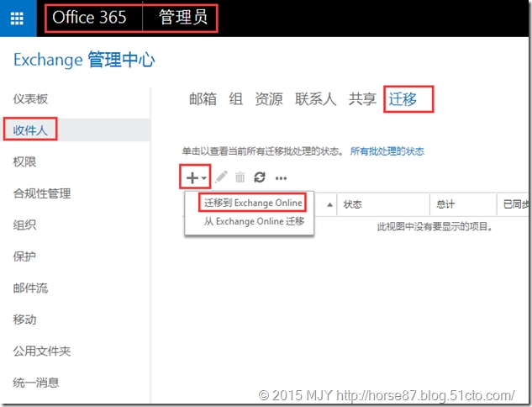Open 权限 in the left navigation
The image size is (532, 407).
click(24, 161)
